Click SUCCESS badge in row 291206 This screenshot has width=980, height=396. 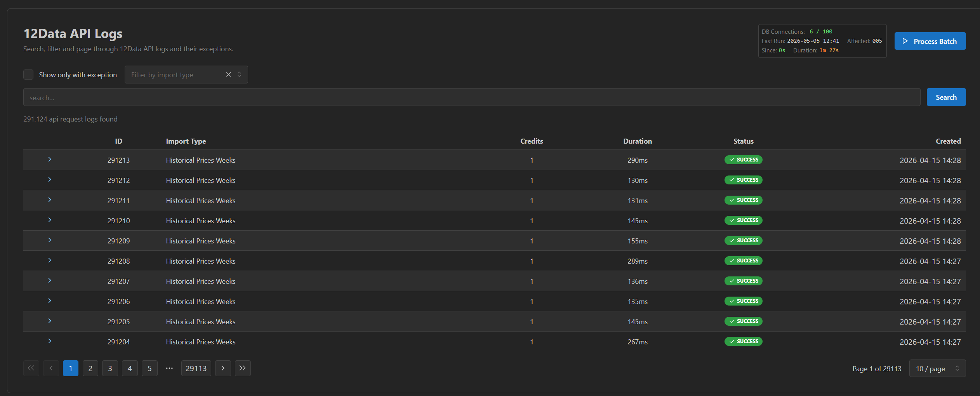(743, 301)
